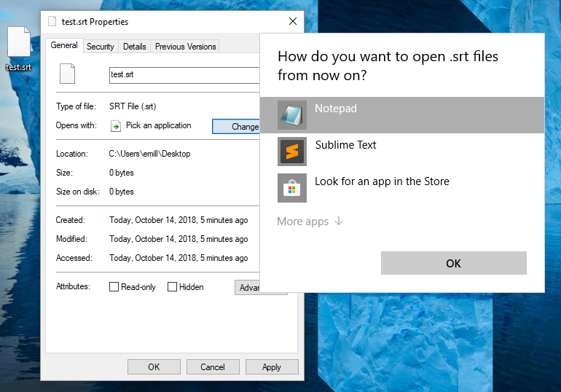This screenshot has height=392, width=561.
Task: Click the Properties title bar document icon
Action: point(52,21)
